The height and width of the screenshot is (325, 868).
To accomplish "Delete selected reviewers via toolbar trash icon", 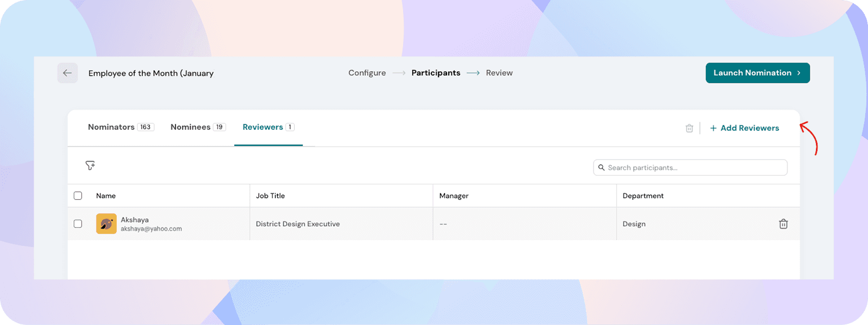I will coord(689,128).
